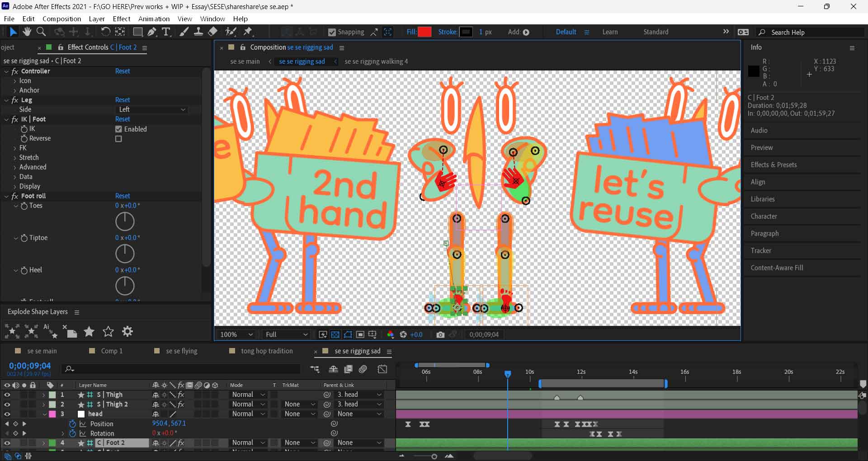Select the Puppet Pin tool
This screenshot has height=461, width=868.
[248, 32]
